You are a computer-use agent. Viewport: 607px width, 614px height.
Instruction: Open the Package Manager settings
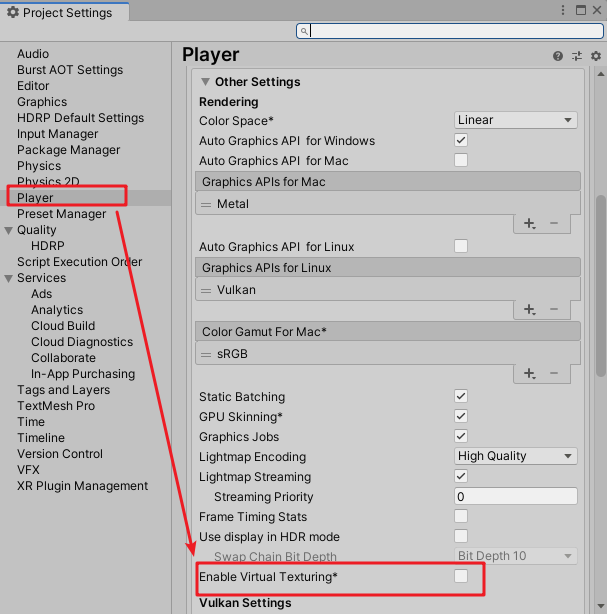coord(68,150)
